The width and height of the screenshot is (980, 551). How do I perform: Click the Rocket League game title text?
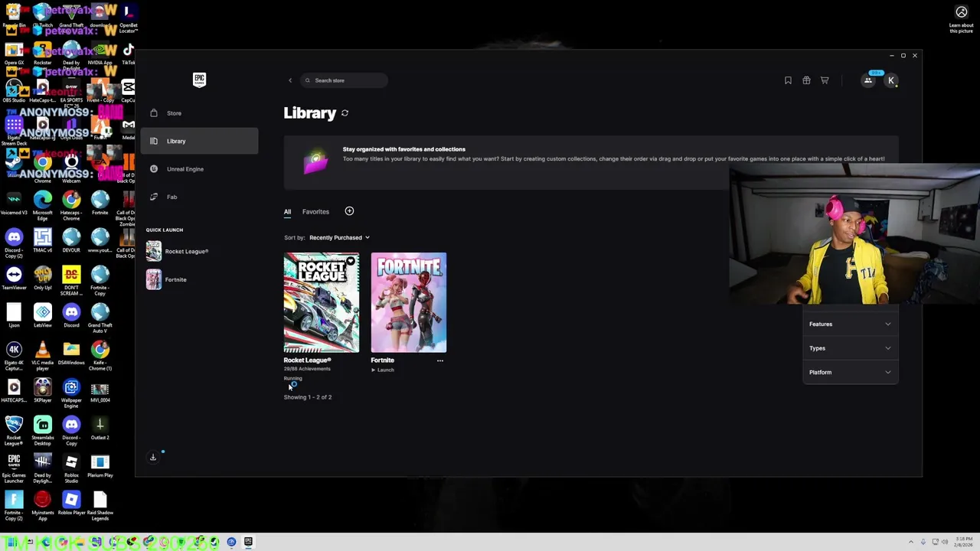308,360
